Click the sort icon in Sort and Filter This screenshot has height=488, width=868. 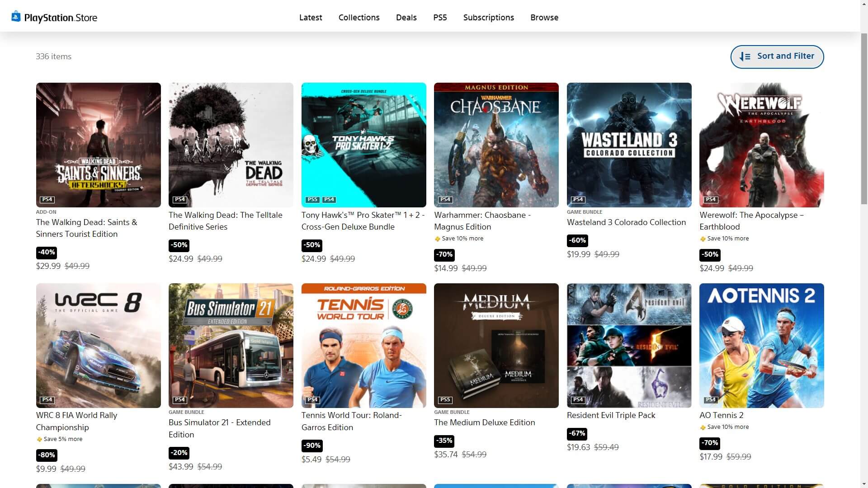[x=745, y=56]
